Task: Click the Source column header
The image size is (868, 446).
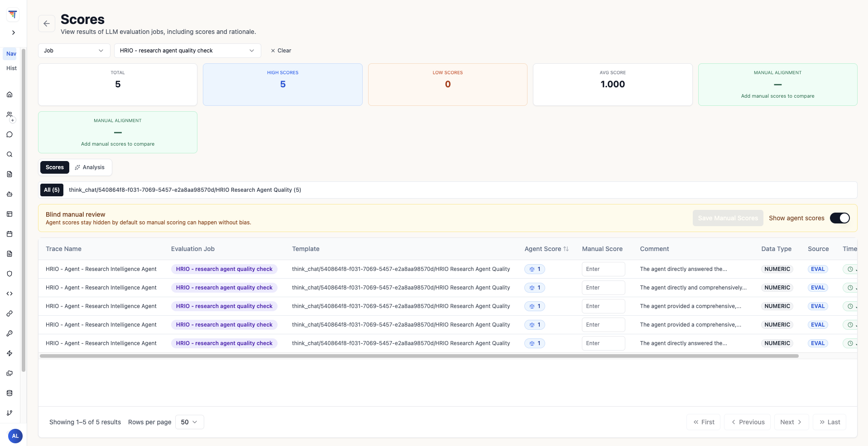Action: click(x=818, y=249)
